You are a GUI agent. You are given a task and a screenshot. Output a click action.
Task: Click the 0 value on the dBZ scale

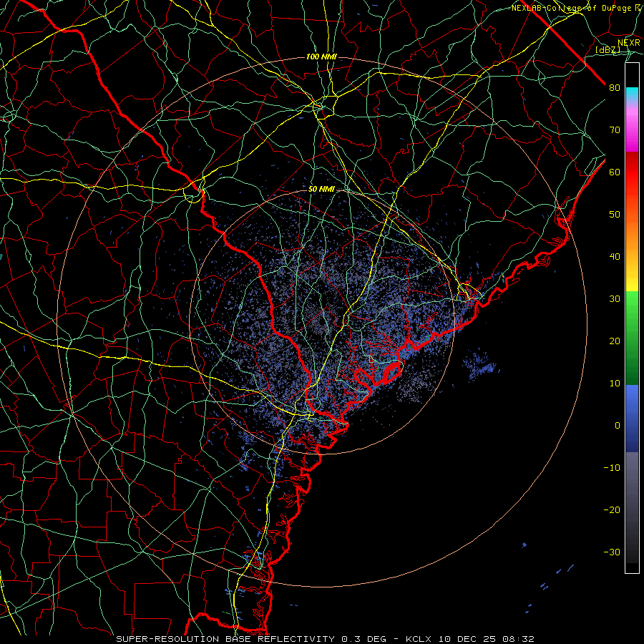pyautogui.click(x=617, y=426)
